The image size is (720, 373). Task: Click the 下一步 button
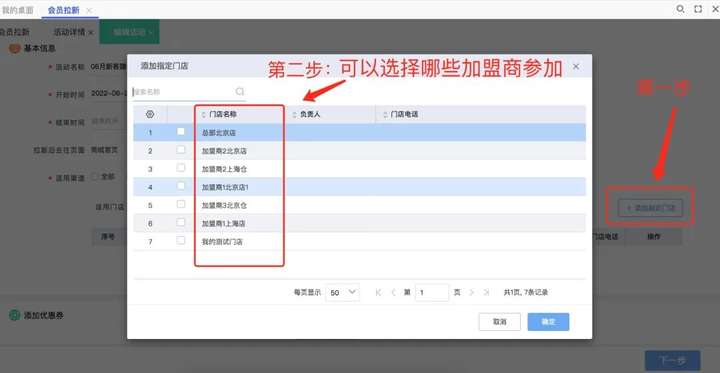click(672, 361)
